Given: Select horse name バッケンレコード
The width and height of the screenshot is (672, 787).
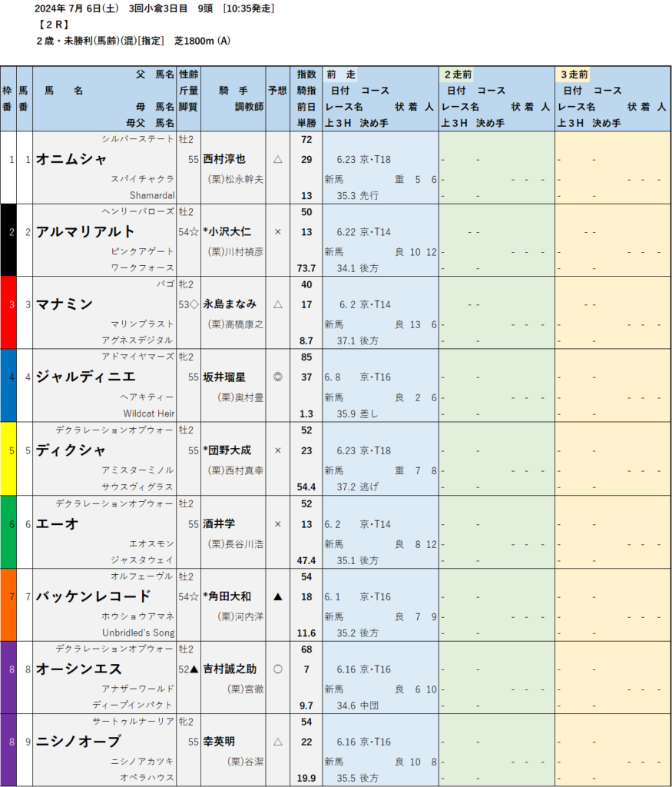Looking at the screenshot, I should point(93,596).
